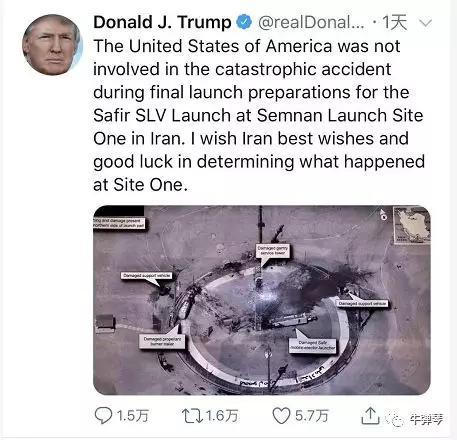Open the tweet text about Safir SLV
The image size is (457, 440).
pyautogui.click(x=259, y=115)
